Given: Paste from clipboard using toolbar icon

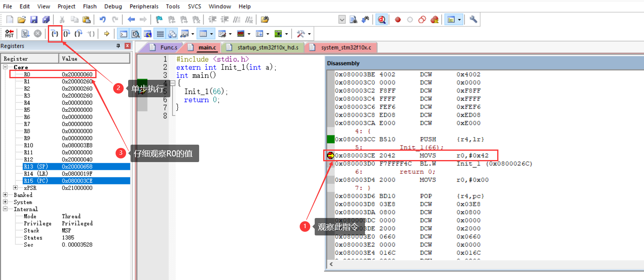Looking at the screenshot, I should tap(86, 19).
